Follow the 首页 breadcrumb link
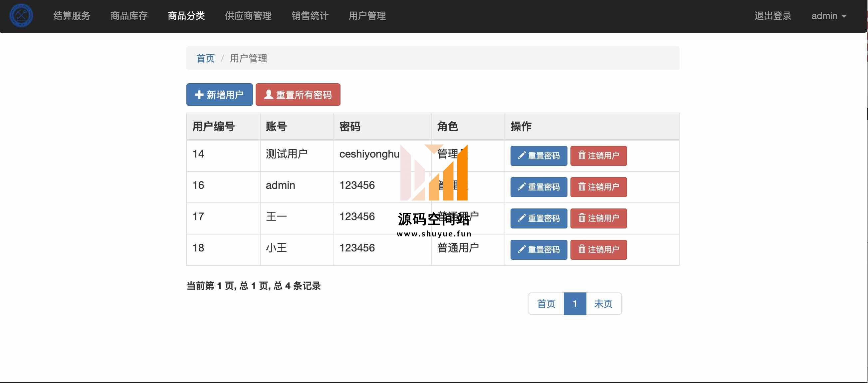Viewport: 868px width, 383px height. tap(206, 58)
